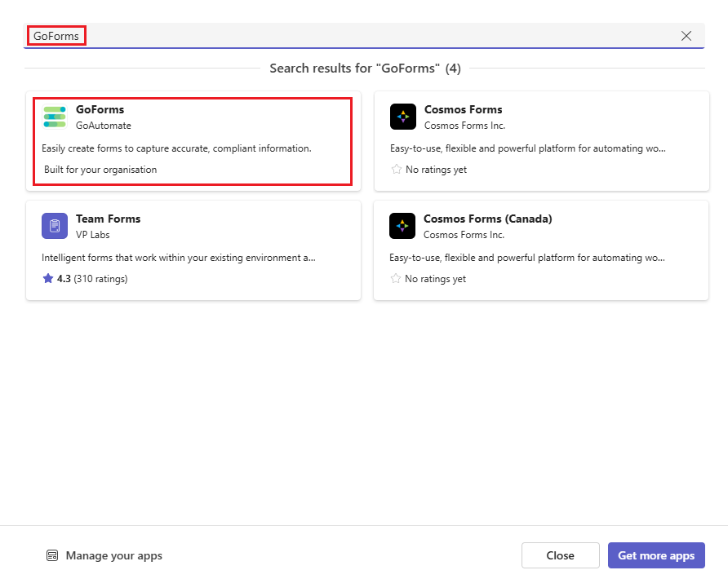Screen dimensions: 728x579
Task: Click the Team Forms app icon
Action: 55,226
